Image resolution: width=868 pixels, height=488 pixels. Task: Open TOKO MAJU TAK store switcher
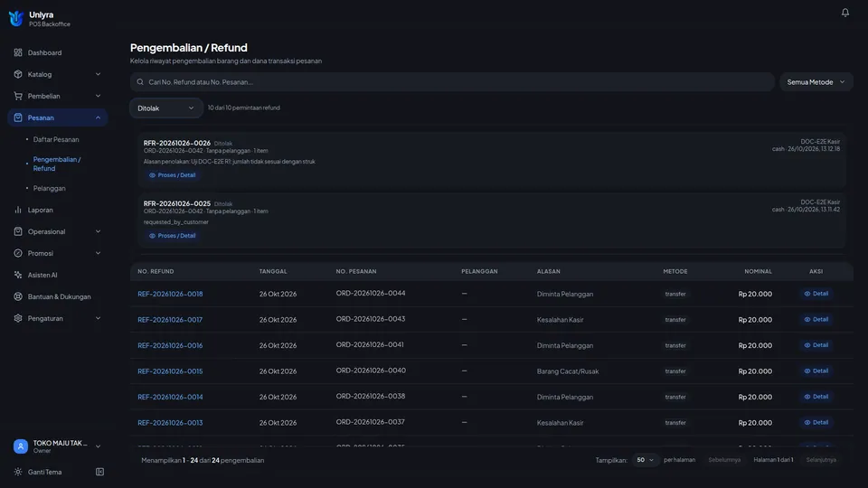(58, 446)
